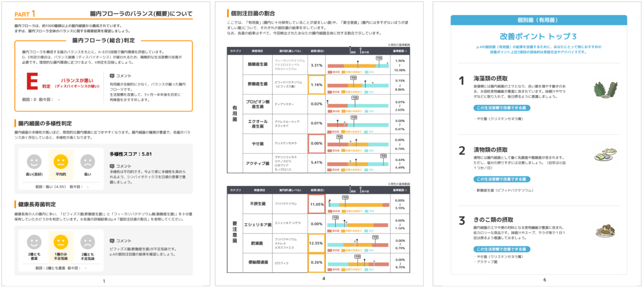Click the blue badge under 海藻類の摂取

coord(501,108)
